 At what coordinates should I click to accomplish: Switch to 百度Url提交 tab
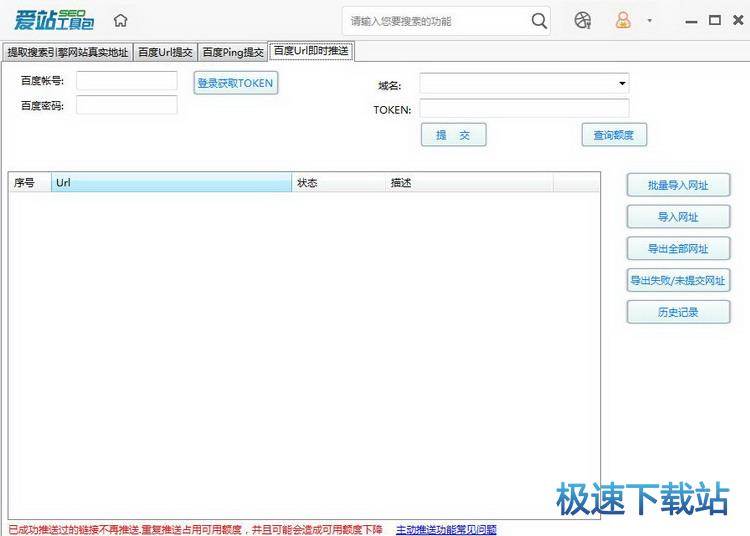pyautogui.click(x=165, y=52)
